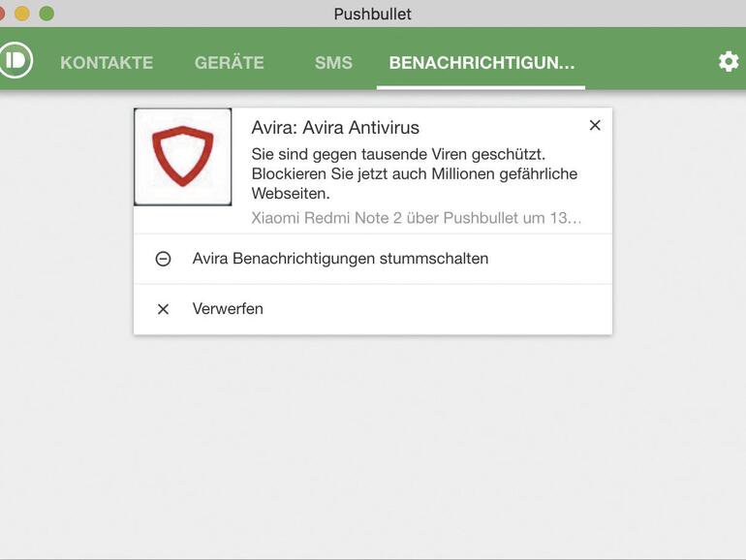Switch to the GERÄTE tab
The image size is (746, 560).
pyautogui.click(x=229, y=63)
